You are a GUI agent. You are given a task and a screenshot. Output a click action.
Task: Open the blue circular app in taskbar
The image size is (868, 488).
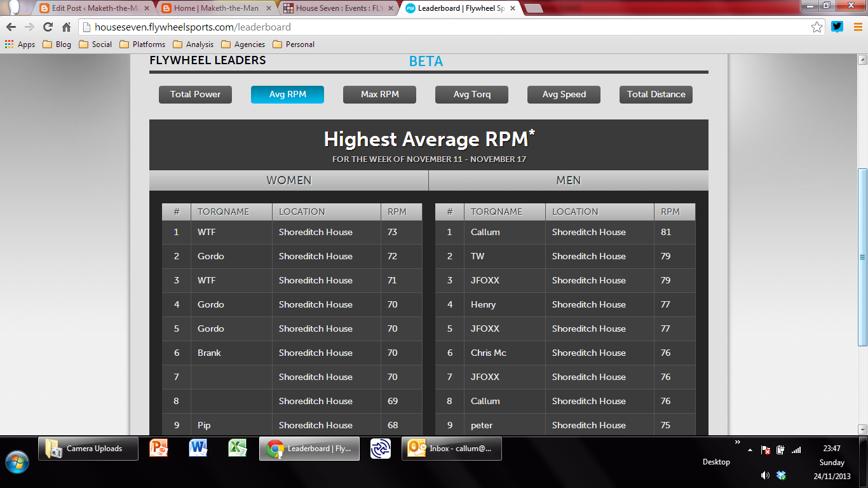(x=381, y=449)
